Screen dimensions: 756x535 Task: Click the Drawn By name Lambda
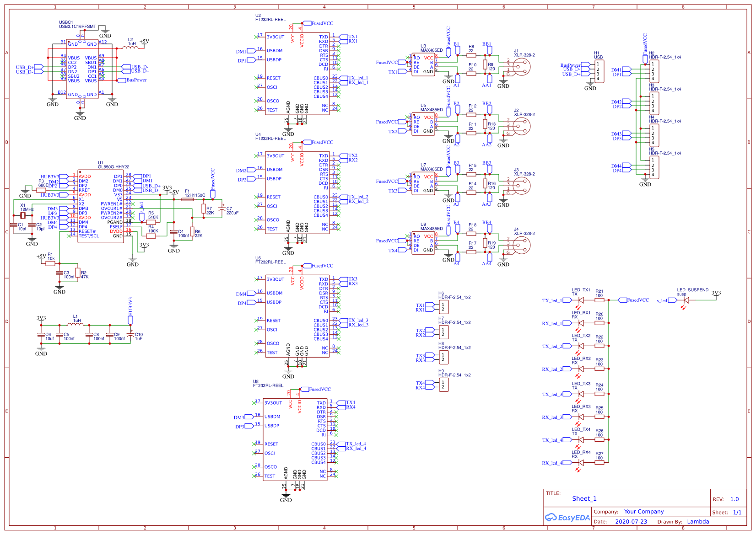point(698,521)
